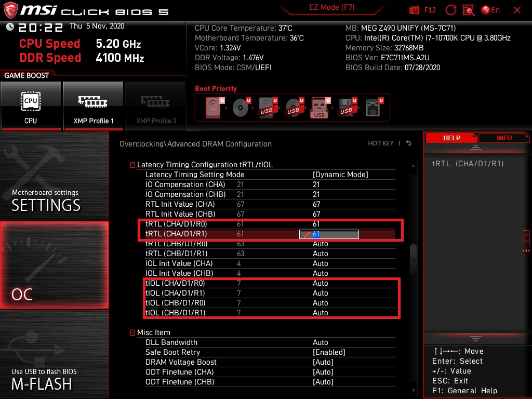The image size is (532, 399).
Task: Click the MSI dragon shield logo
Action: (x=10, y=10)
